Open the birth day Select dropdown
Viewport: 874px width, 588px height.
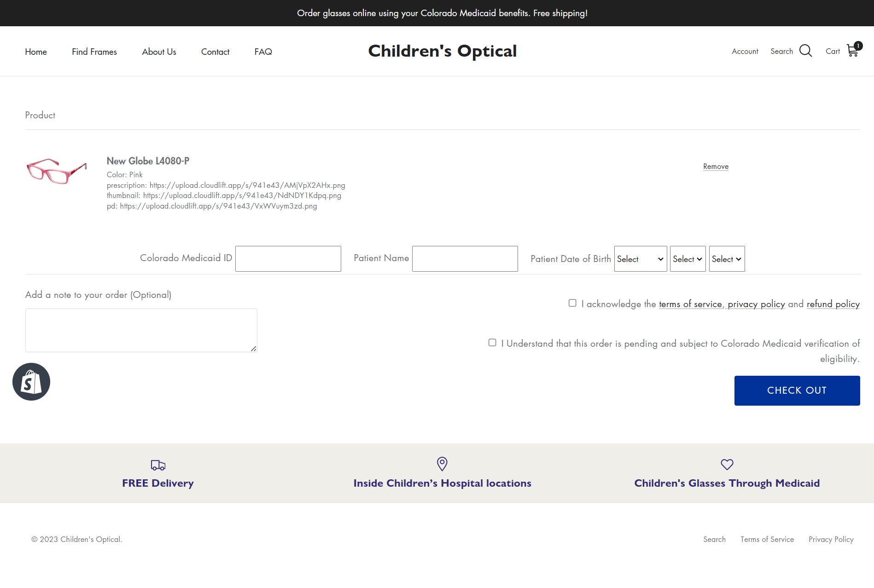coord(688,259)
